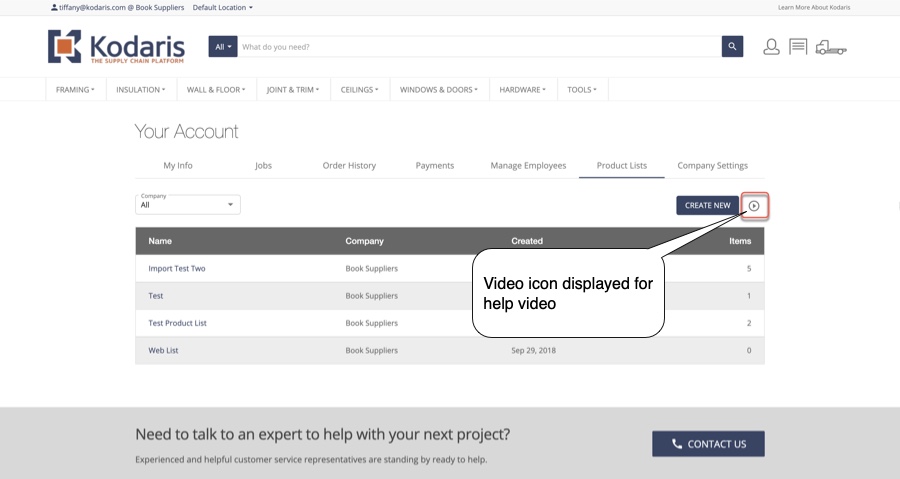The width and height of the screenshot is (900, 479).
Task: Switch to the Jobs tab
Action: pos(263,165)
